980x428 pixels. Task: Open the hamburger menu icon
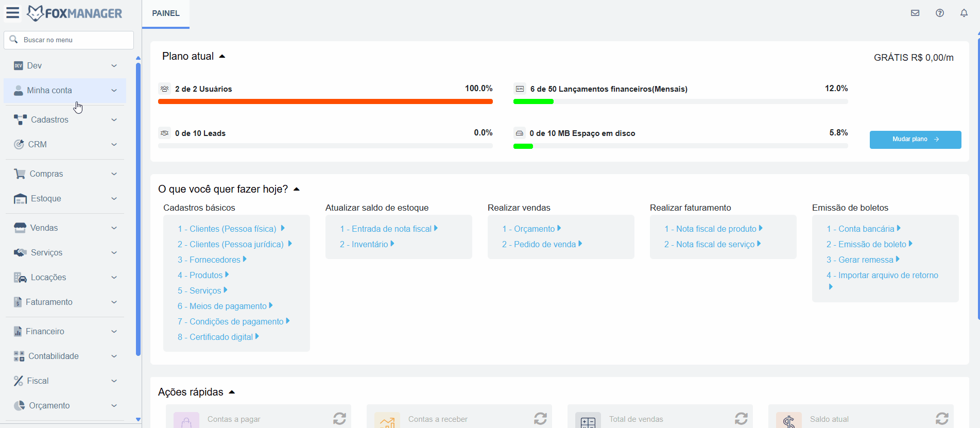point(13,13)
